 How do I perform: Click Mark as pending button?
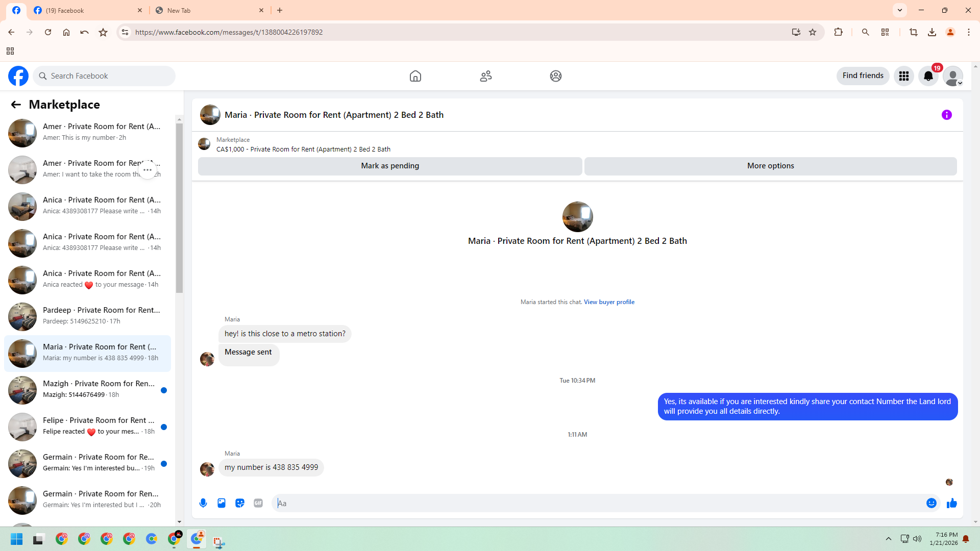click(x=390, y=166)
